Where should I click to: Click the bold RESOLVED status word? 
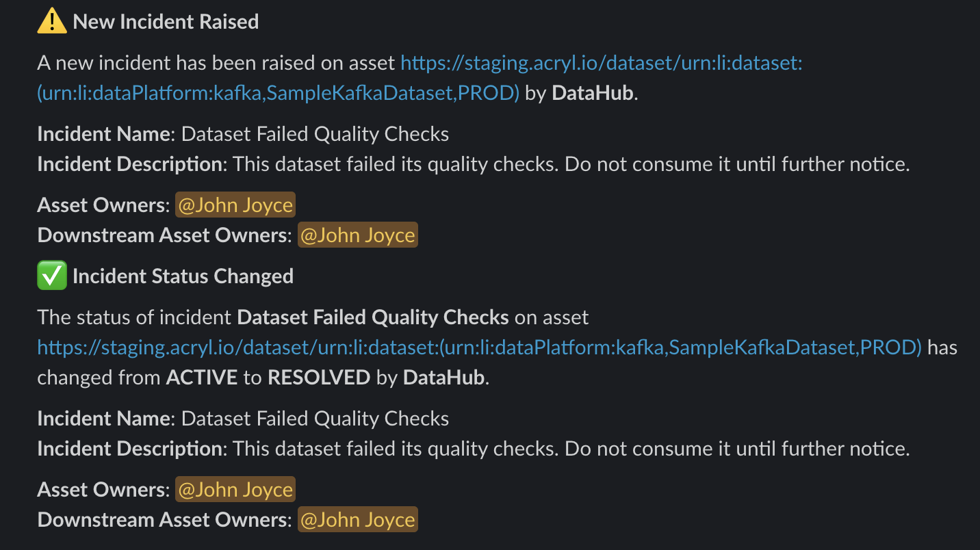coord(319,378)
